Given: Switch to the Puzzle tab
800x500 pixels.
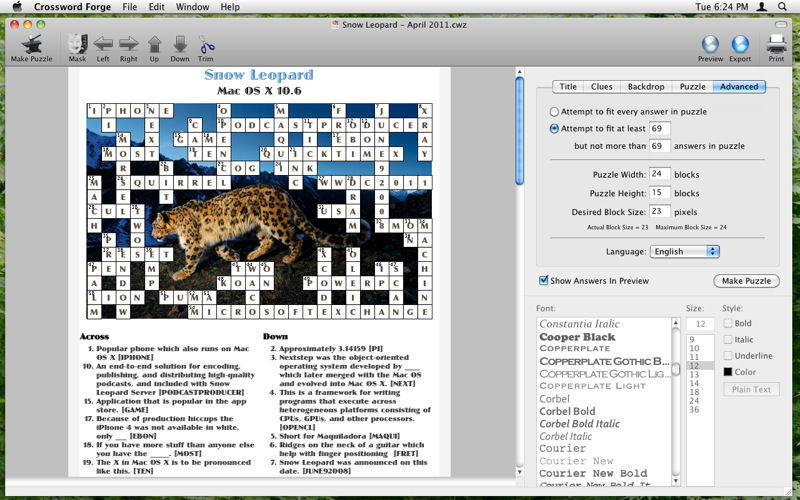Looking at the screenshot, I should [x=692, y=87].
